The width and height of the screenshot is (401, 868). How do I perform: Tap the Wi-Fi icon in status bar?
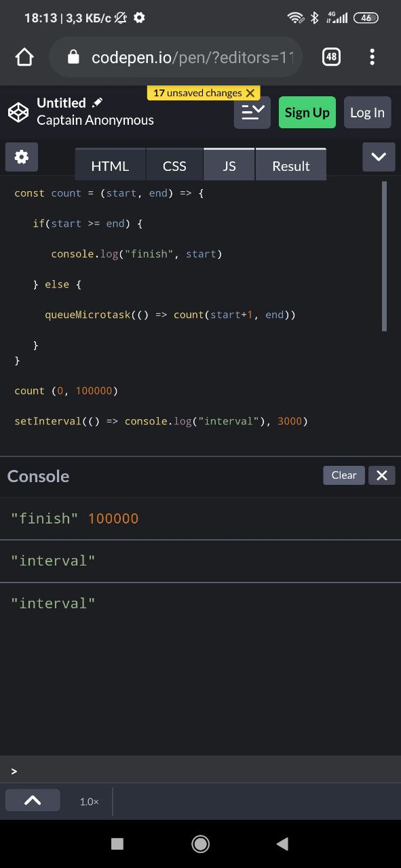click(295, 18)
